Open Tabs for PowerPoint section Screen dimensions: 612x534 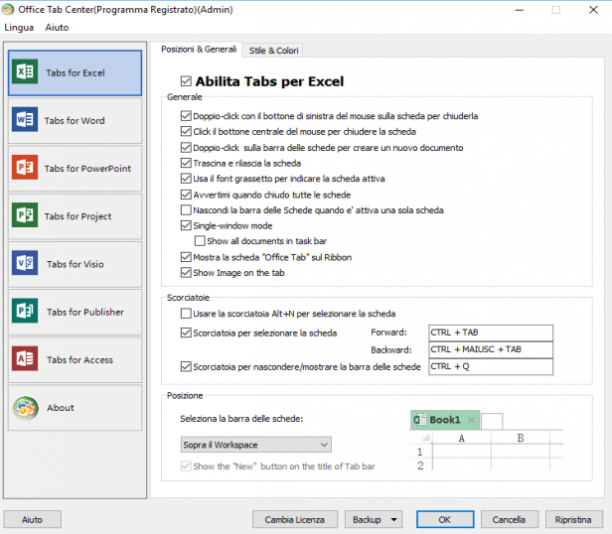pyautogui.click(x=75, y=168)
